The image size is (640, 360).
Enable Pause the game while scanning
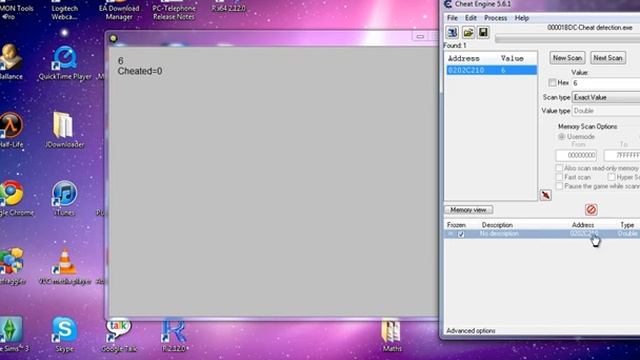tap(559, 186)
